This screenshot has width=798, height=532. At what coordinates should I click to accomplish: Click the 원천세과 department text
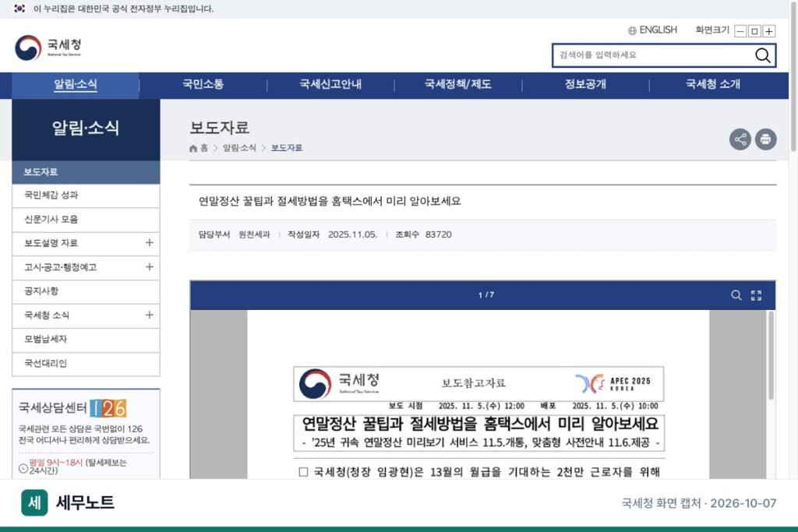(254, 234)
